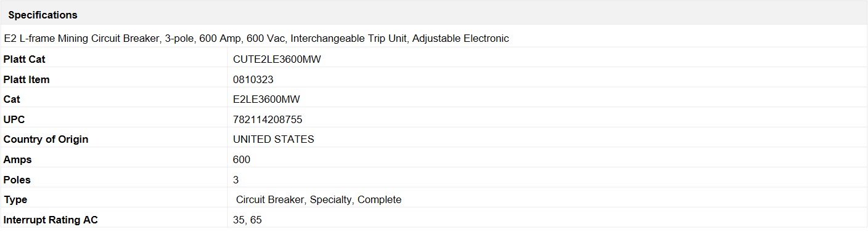Click the Platt Cat label

click(x=24, y=59)
